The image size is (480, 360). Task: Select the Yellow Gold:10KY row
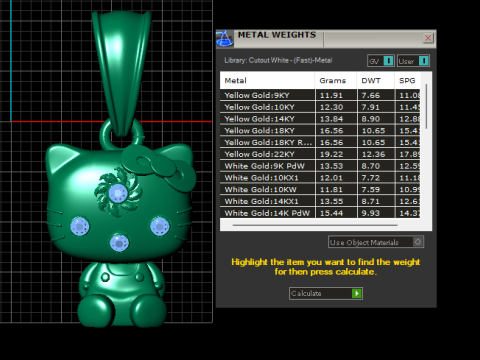[320, 107]
